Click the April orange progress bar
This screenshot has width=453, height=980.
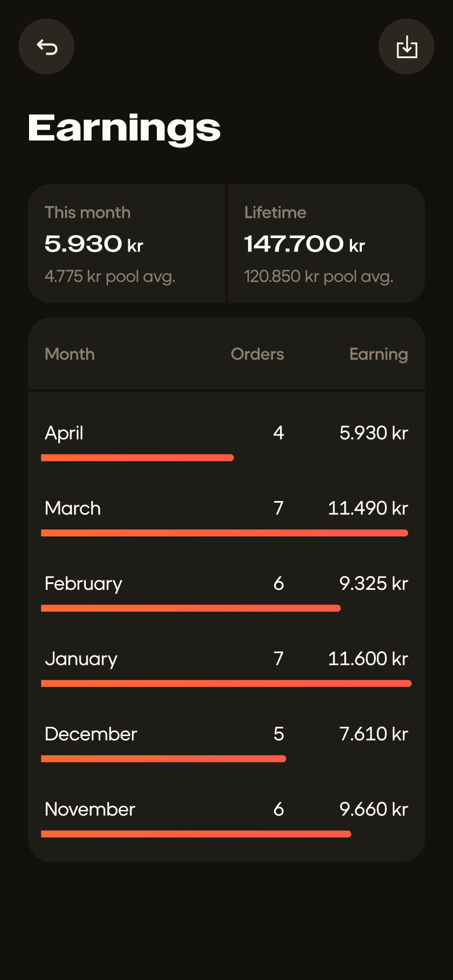click(x=138, y=458)
